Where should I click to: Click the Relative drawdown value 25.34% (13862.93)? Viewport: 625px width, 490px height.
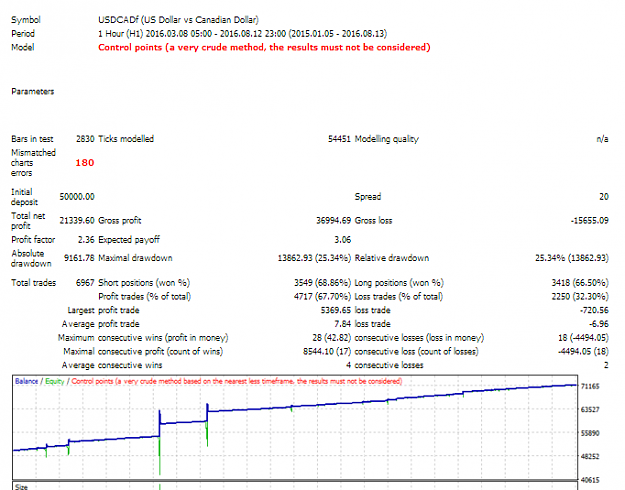click(x=572, y=258)
